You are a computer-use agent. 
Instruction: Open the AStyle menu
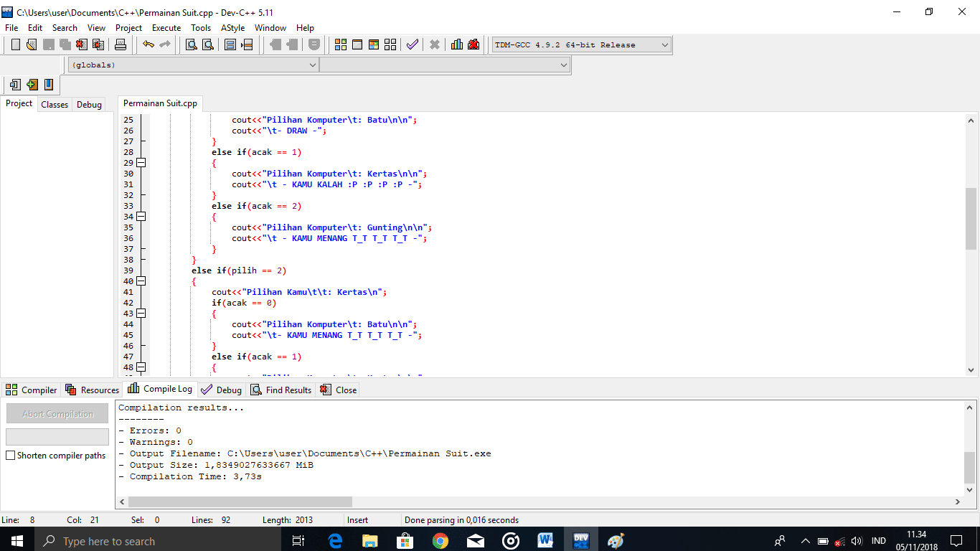click(x=232, y=28)
